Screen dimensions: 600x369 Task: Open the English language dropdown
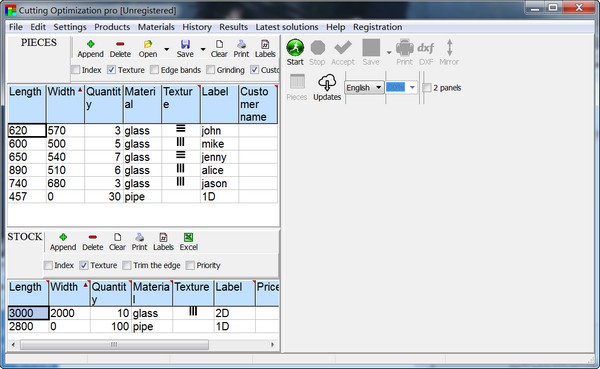[x=364, y=88]
